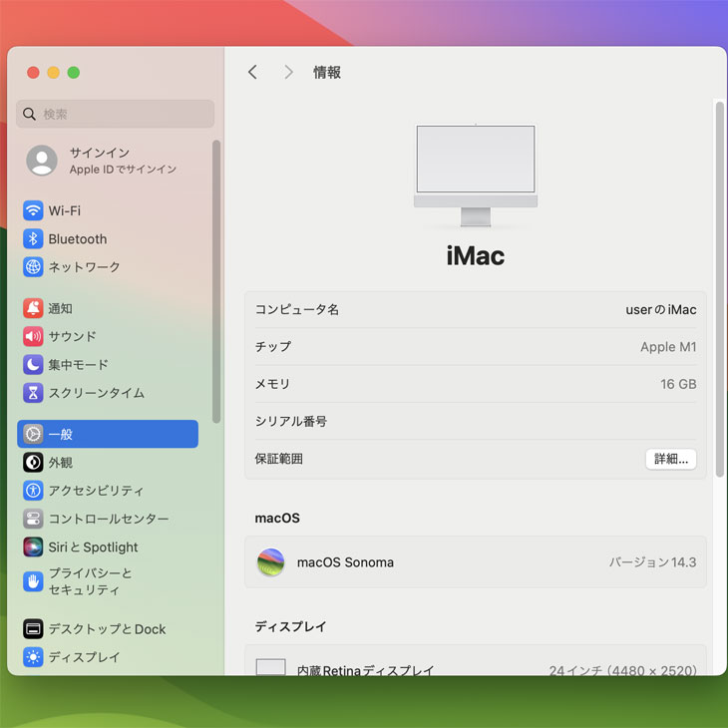Open アクセシビリティ icon
728x728 pixels.
tap(33, 491)
